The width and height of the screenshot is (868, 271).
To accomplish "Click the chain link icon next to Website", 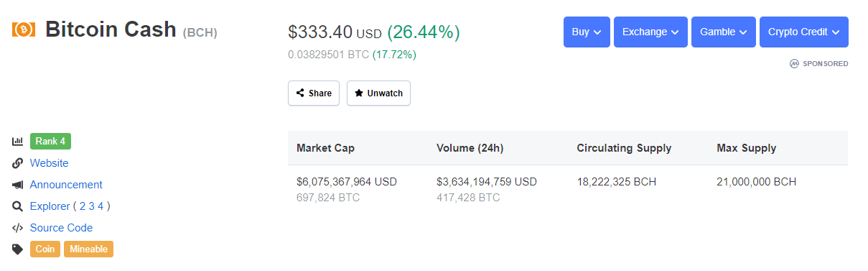I will 18,163.
